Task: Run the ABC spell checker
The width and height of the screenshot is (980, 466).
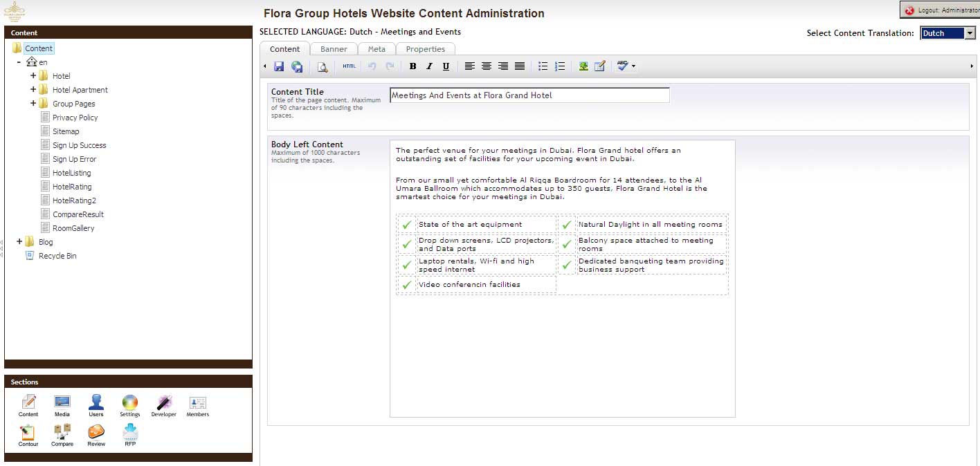Action: point(623,66)
